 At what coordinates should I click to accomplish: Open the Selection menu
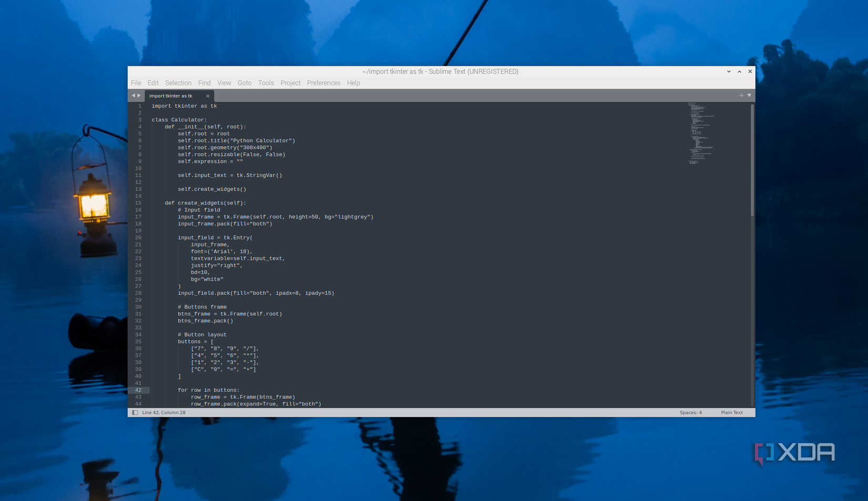pos(178,83)
